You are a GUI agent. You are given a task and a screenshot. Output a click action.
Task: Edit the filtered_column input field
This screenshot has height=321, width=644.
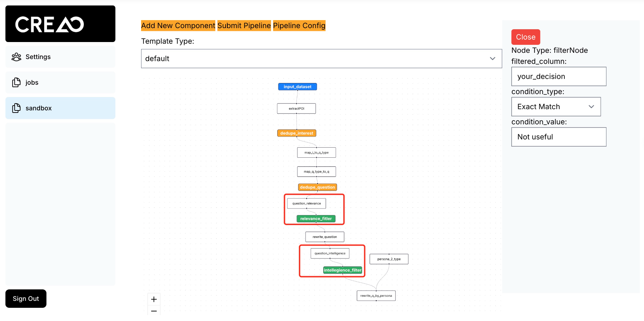[x=559, y=76]
